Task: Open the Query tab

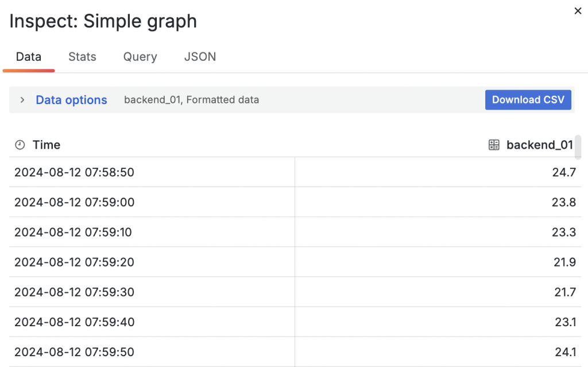Action: click(x=140, y=57)
